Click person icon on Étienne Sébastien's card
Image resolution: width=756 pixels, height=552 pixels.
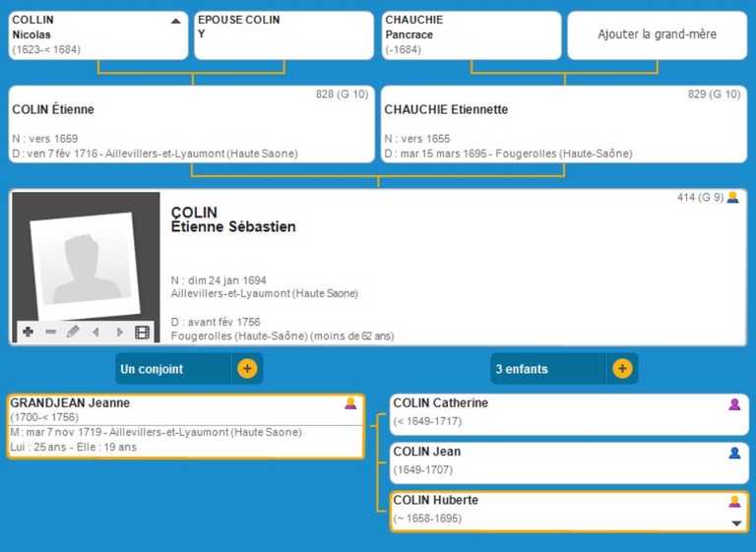tap(732, 198)
